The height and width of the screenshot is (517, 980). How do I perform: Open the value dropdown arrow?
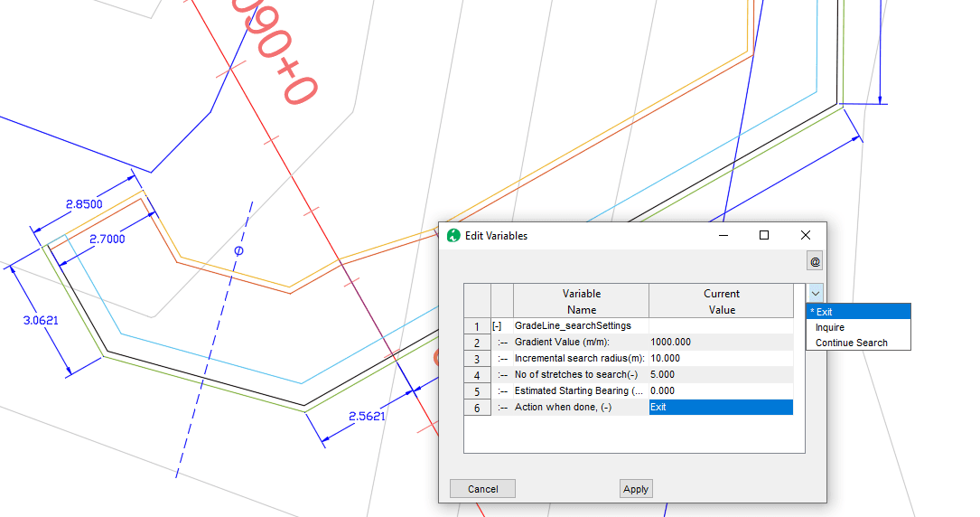pos(816,293)
